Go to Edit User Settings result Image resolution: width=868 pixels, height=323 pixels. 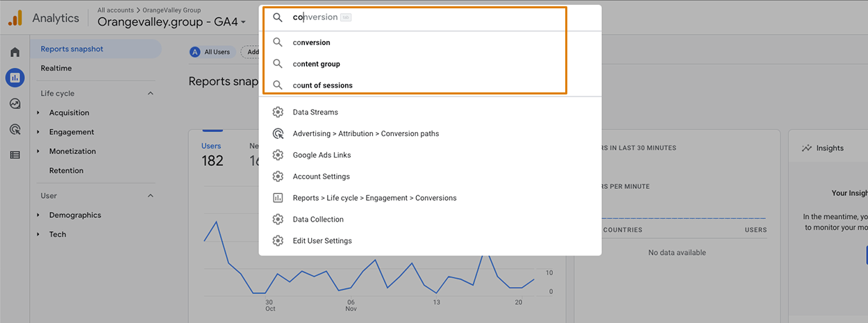click(x=430, y=241)
